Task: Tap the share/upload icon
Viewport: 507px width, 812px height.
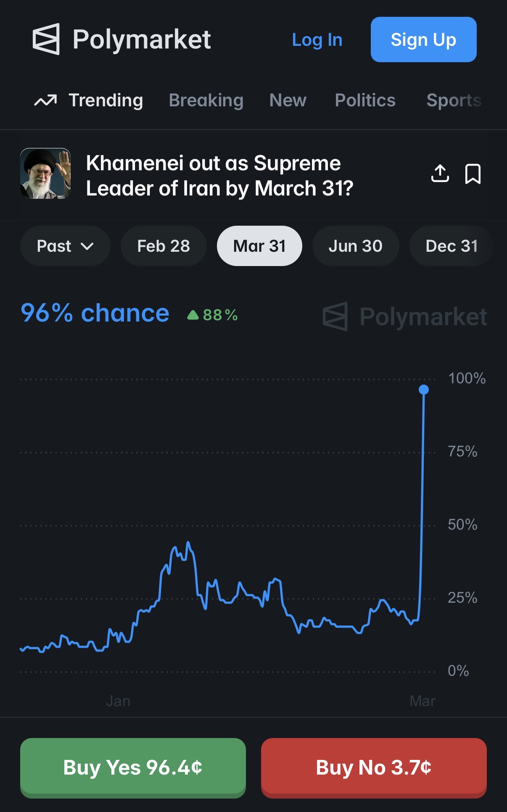Action: [x=440, y=174]
